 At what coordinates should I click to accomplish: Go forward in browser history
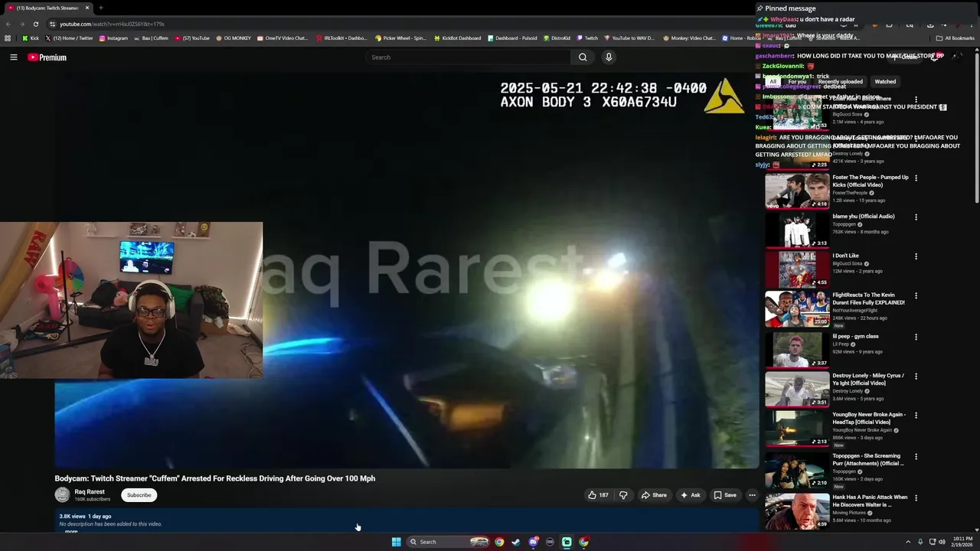point(21,24)
